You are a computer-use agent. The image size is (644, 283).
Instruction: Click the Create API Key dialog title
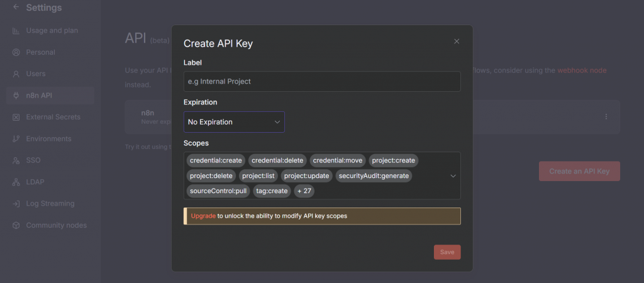point(218,43)
